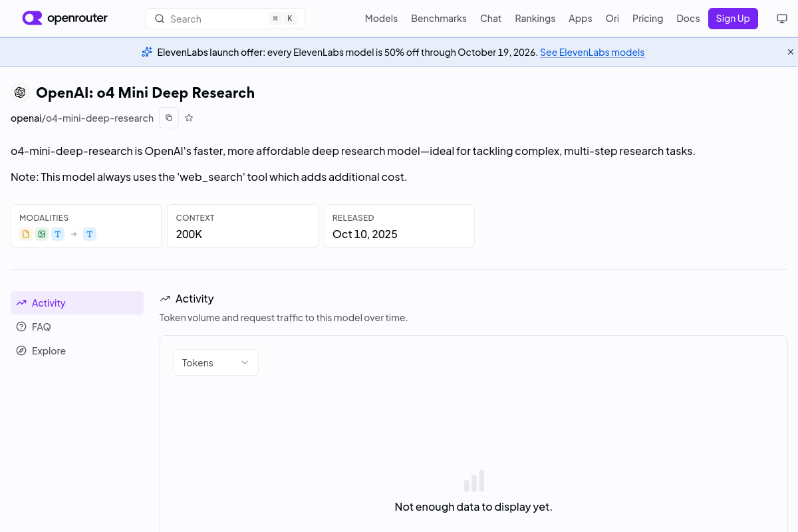This screenshot has width=798, height=532.
Task: Select the Oct 10, 2025 release date
Action: pos(365,234)
